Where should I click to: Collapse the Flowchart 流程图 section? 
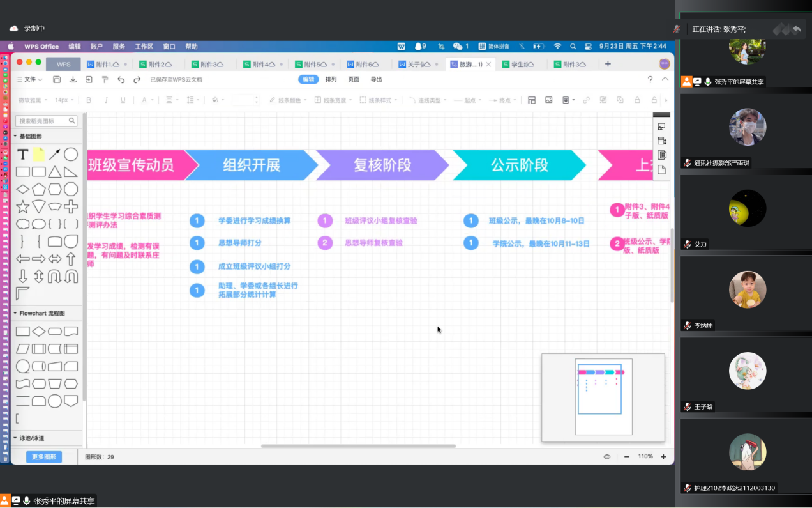15,314
